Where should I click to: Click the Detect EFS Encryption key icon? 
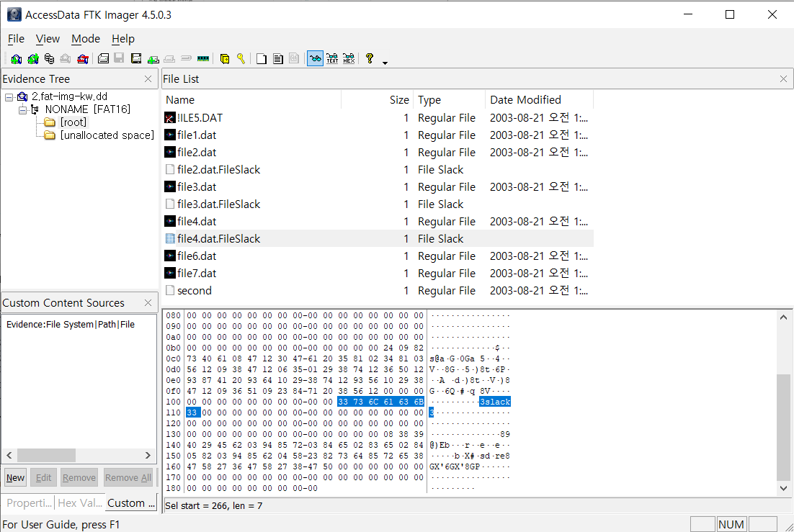(241, 59)
